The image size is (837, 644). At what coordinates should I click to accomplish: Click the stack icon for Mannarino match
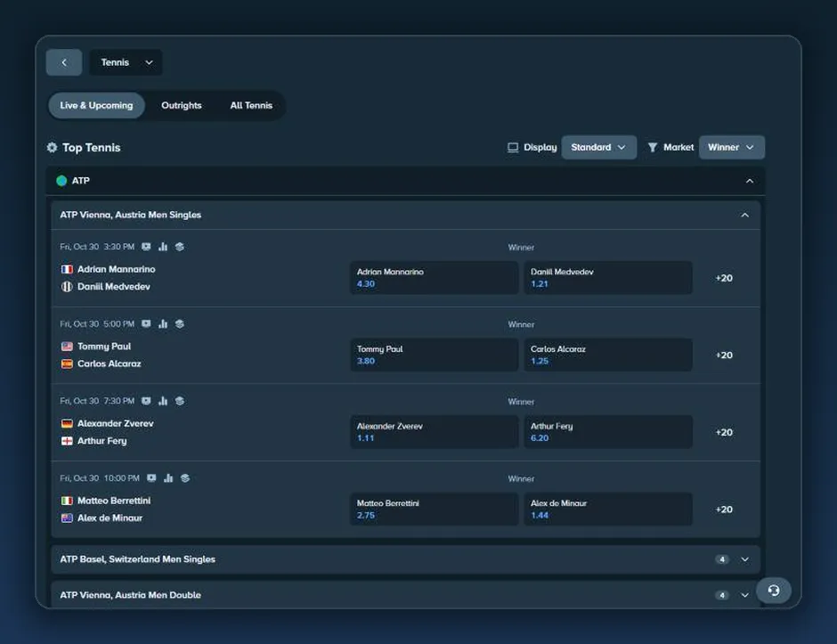tap(180, 247)
